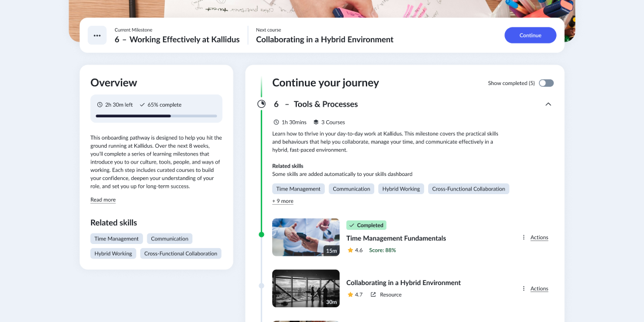Open Actions menu for Collaborating in a Hybrid Environment
The height and width of the screenshot is (322, 644).
click(539, 289)
